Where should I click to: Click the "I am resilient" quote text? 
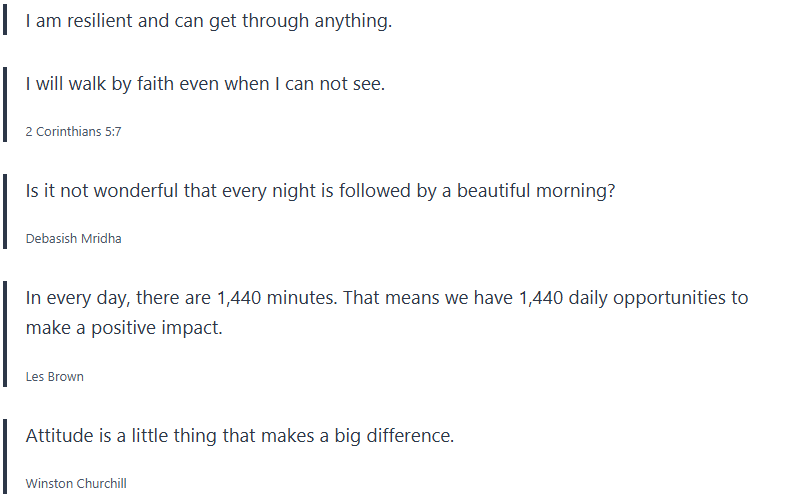pos(208,21)
